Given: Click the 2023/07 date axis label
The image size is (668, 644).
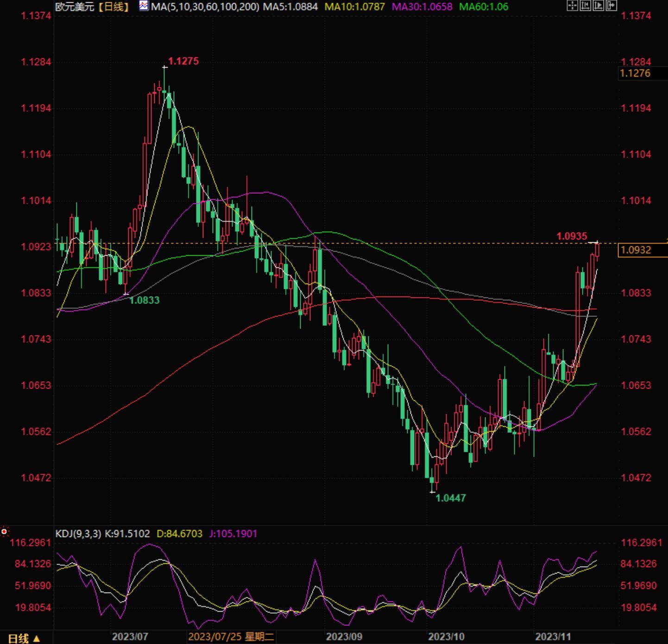Looking at the screenshot, I should pos(130,637).
